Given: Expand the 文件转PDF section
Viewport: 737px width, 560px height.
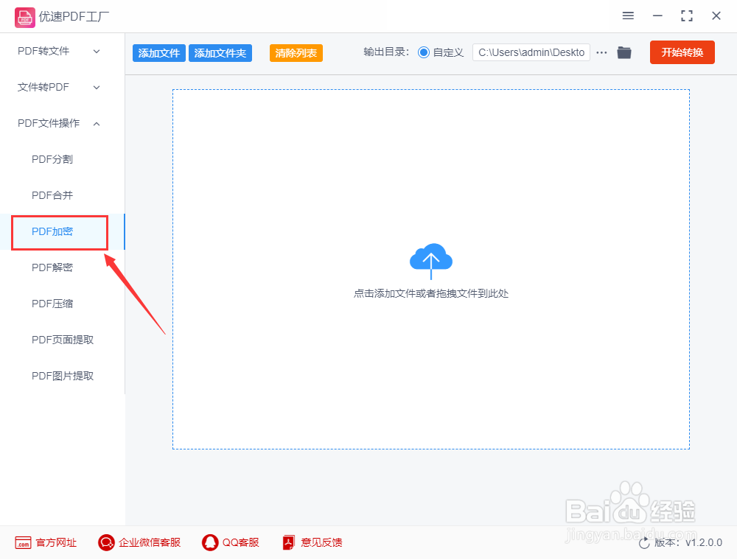Looking at the screenshot, I should (x=57, y=87).
